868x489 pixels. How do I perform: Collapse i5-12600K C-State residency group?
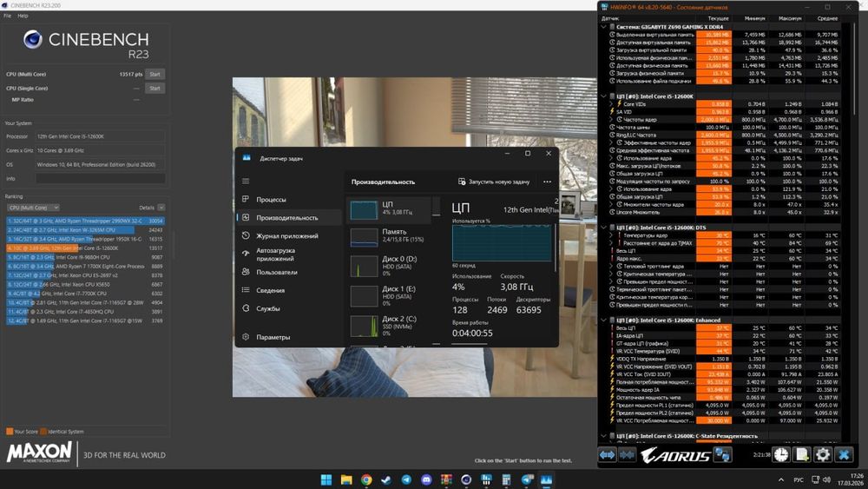[x=603, y=436]
